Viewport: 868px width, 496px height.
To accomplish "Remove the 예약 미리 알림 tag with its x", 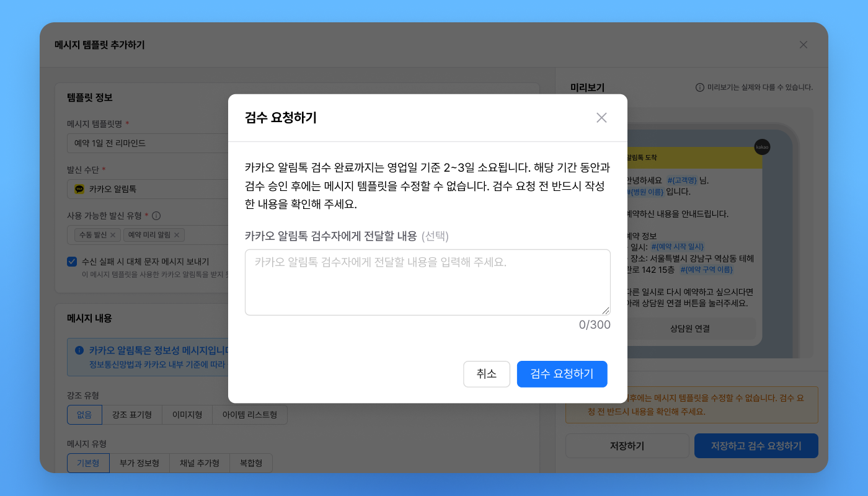I will (177, 235).
